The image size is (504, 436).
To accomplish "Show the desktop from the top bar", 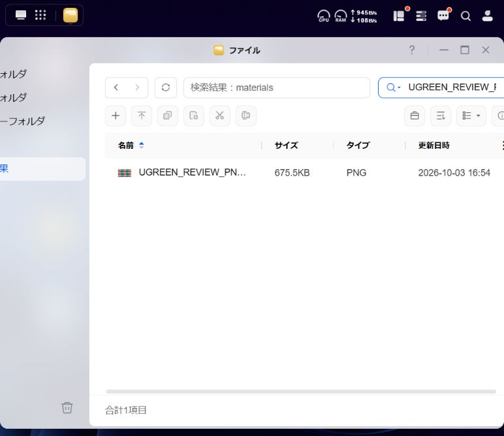I will (21, 15).
